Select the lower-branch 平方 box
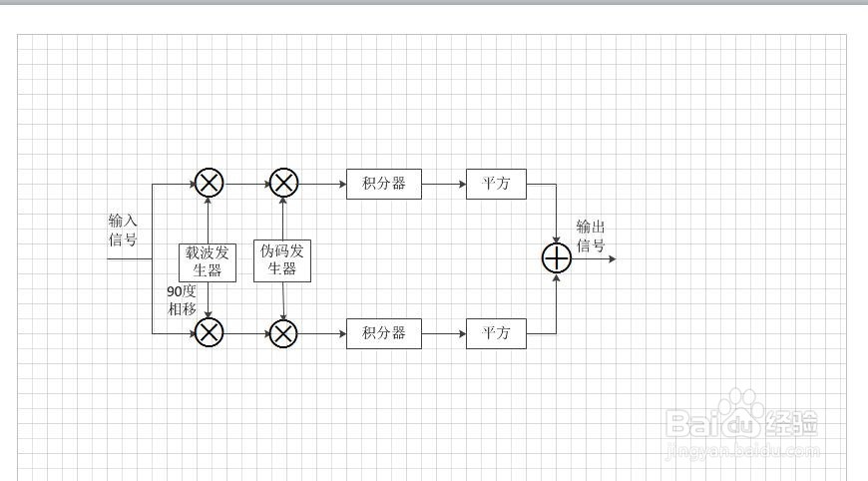 click(496, 333)
